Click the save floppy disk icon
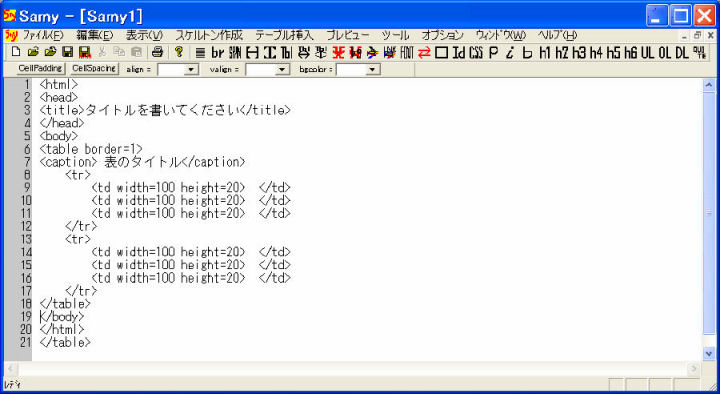Image resolution: width=720 pixels, height=394 pixels. [x=68, y=52]
